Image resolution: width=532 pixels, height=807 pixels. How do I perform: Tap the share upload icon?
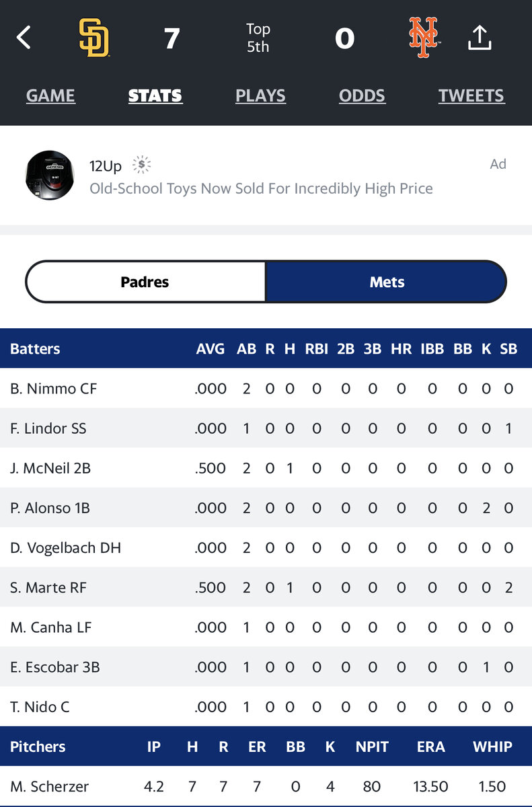tap(480, 38)
